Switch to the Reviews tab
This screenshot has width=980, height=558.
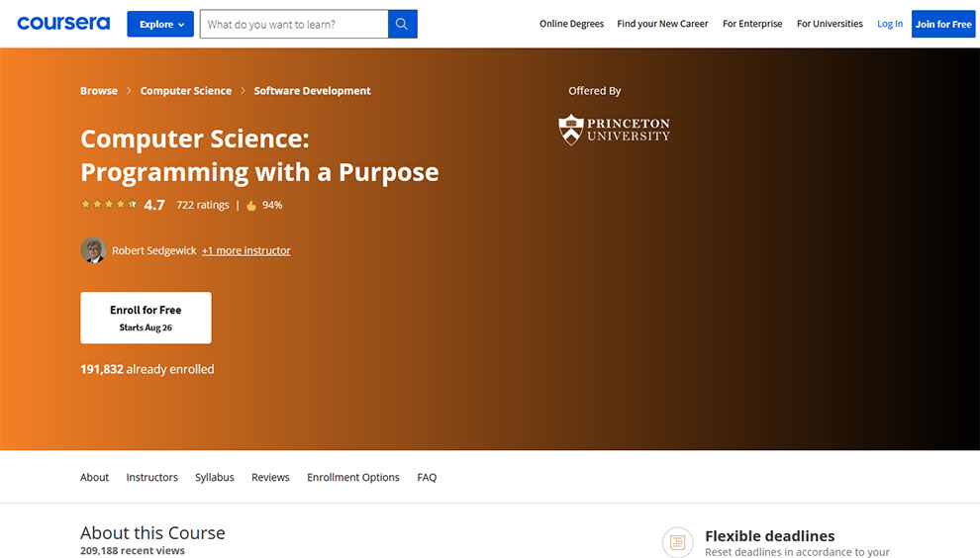pyautogui.click(x=270, y=477)
